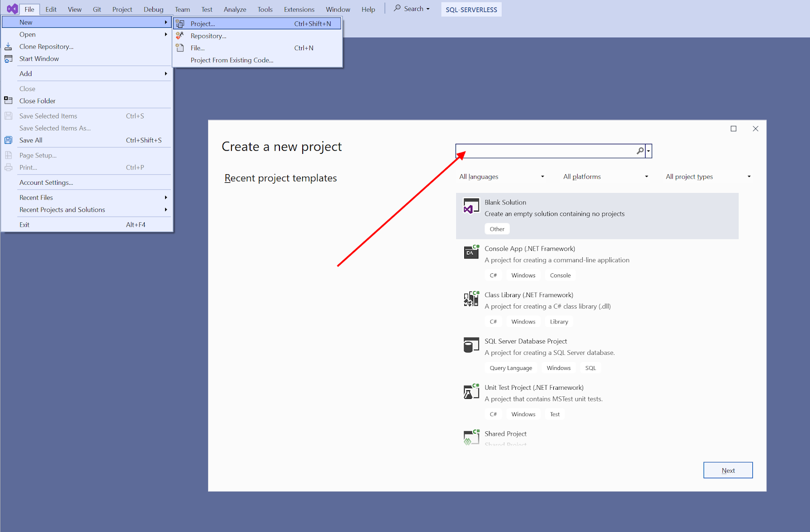The image size is (810, 532).
Task: Select Console App (.NET Framework) template title
Action: [530, 249]
